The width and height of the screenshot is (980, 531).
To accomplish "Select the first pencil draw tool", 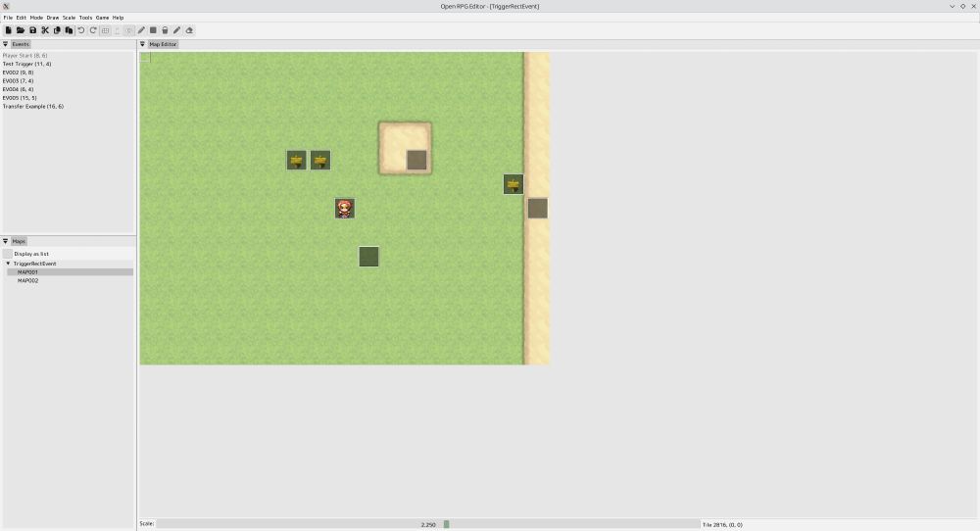I will [x=141, y=30].
